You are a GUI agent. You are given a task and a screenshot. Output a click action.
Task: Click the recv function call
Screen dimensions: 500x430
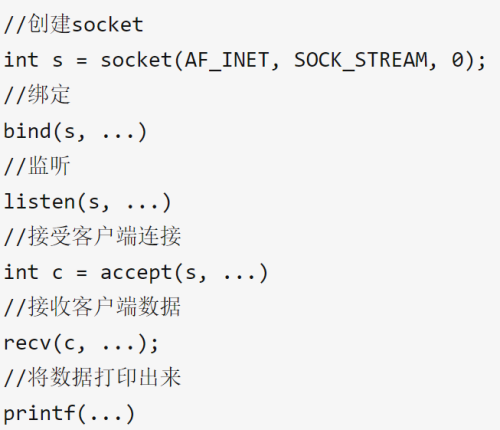pyautogui.click(x=81, y=343)
